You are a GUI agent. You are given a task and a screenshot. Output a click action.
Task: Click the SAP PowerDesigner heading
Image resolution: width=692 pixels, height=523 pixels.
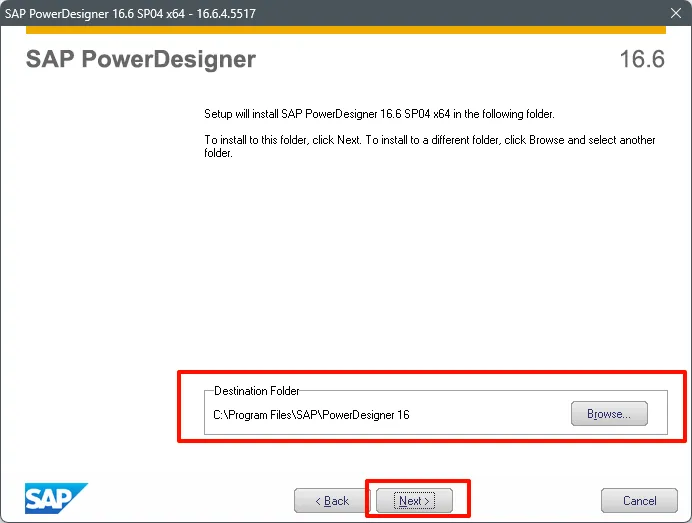point(141,59)
